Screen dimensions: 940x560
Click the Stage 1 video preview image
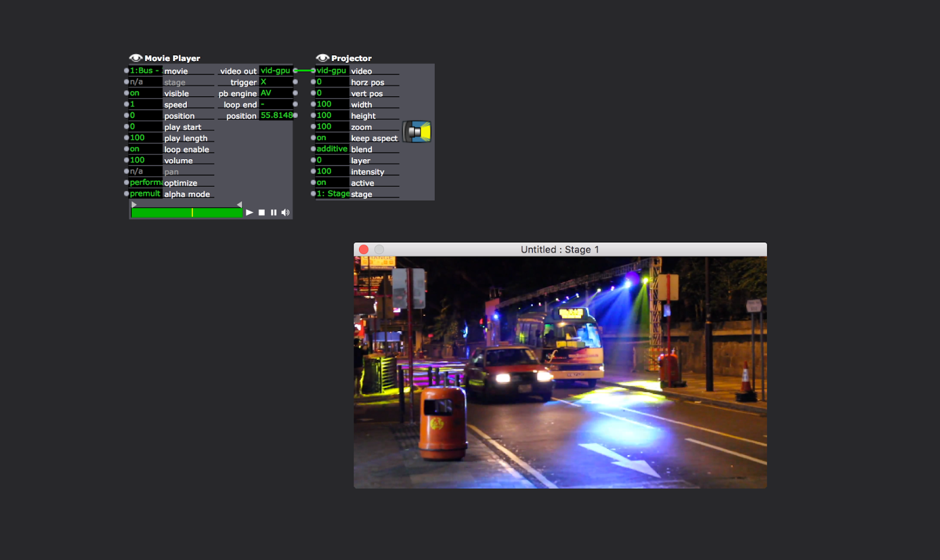[560, 372]
